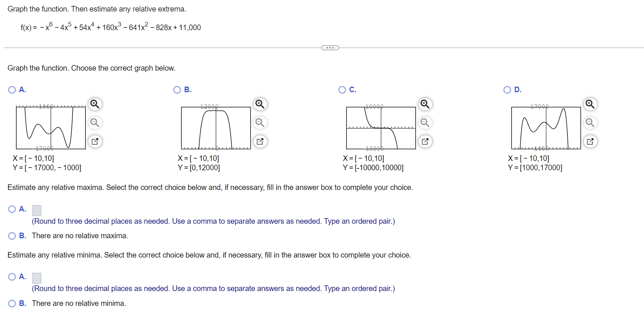This screenshot has height=336, width=644.
Task: Zoom in on graph C preview
Action: [425, 104]
